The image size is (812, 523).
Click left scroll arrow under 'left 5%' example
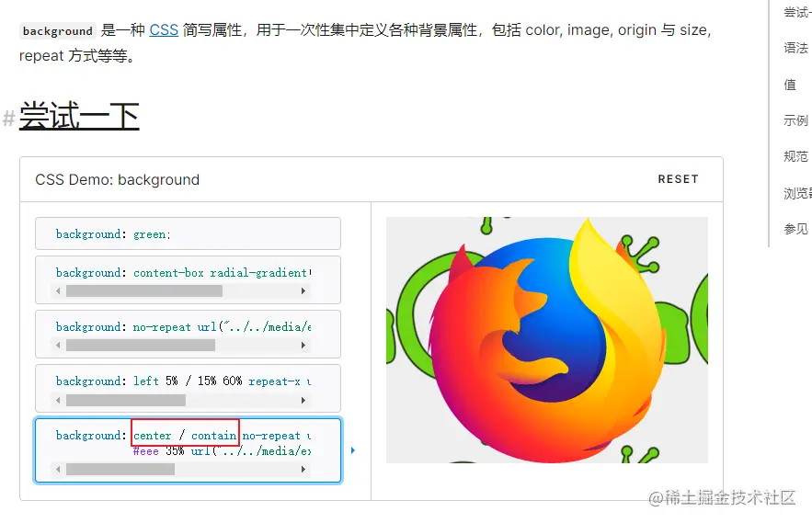pyautogui.click(x=58, y=400)
